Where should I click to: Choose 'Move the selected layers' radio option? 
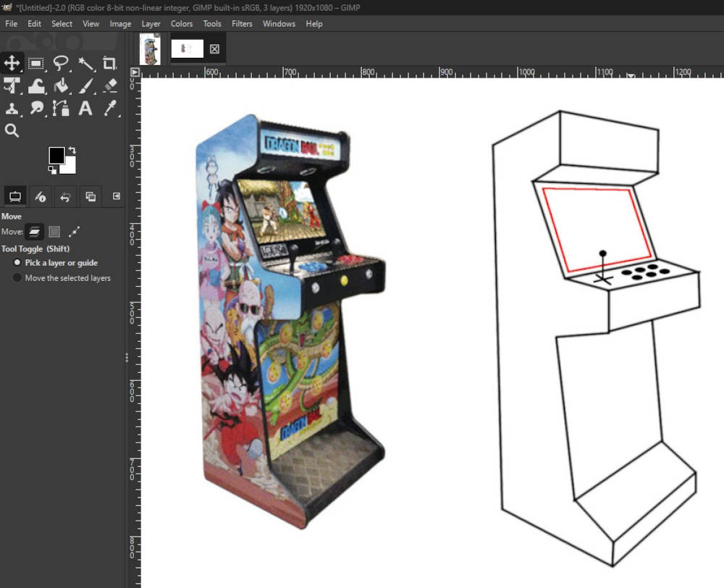coord(18,278)
